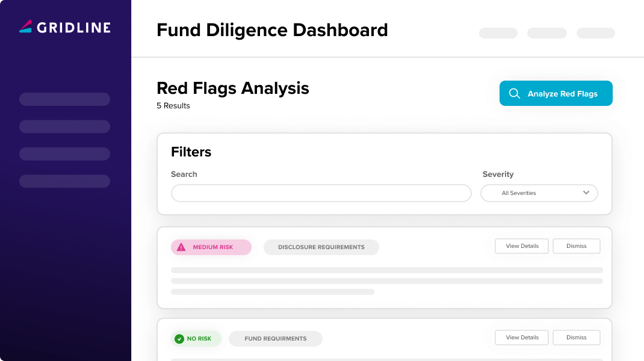Viewport: 644px width, 361px height.
Task: Click into the Search filter field
Action: coord(321,193)
